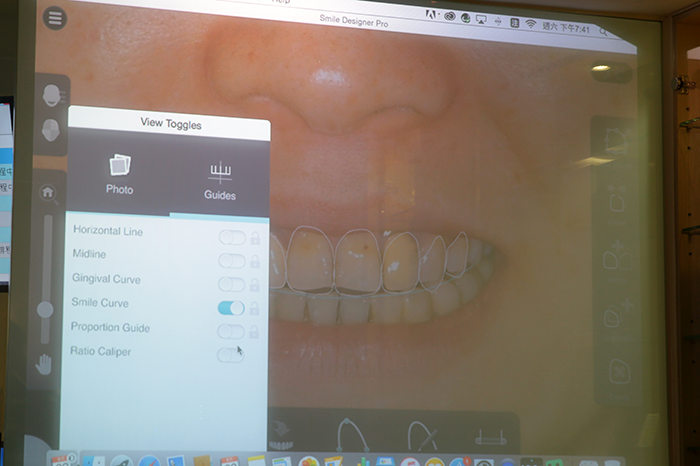Image resolution: width=700 pixels, height=466 pixels.
Task: Select the curve drawing tool in bottom toolbar
Action: pos(353,435)
